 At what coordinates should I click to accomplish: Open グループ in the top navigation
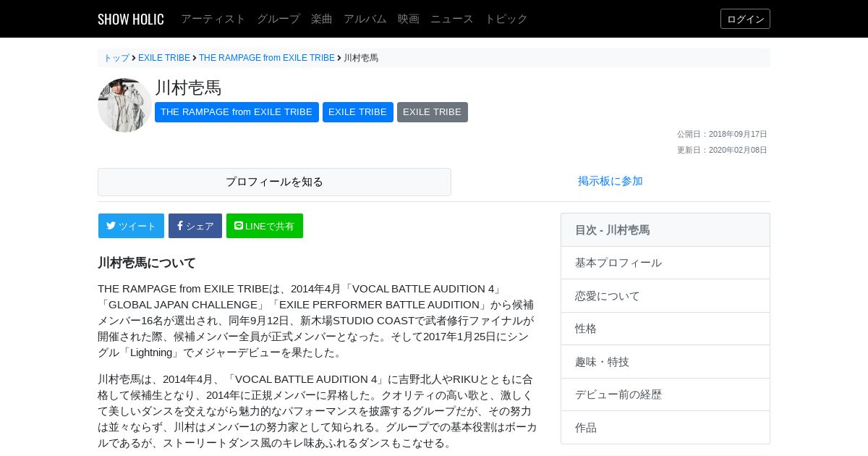278,19
